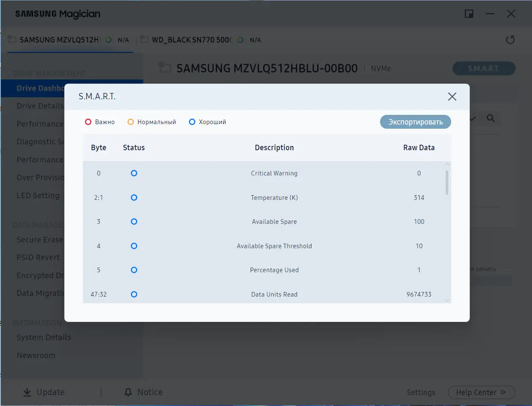
Task: Select the WD_BLACK SN770 drive tab
Action: [x=200, y=40]
